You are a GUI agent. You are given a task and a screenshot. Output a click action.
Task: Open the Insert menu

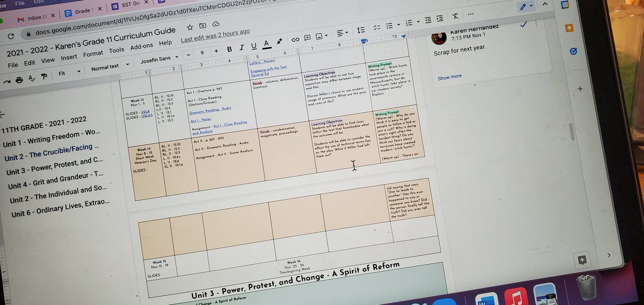[x=69, y=57]
